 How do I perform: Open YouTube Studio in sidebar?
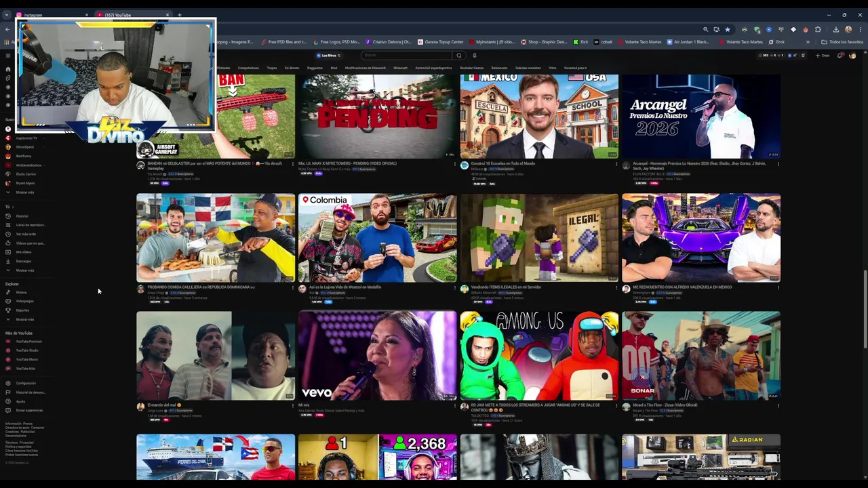click(27, 350)
